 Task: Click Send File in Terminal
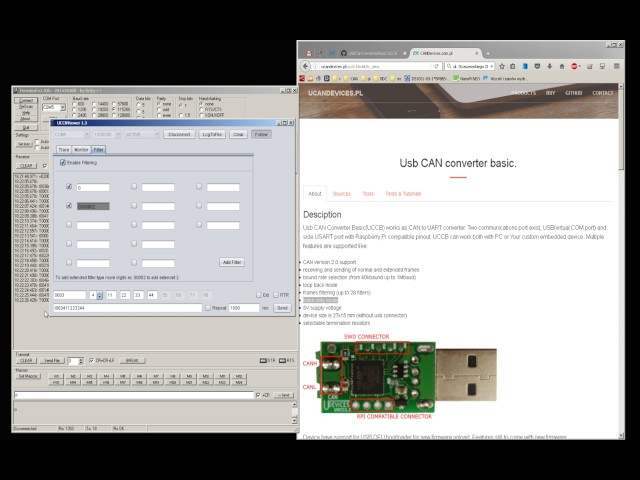[52, 360]
